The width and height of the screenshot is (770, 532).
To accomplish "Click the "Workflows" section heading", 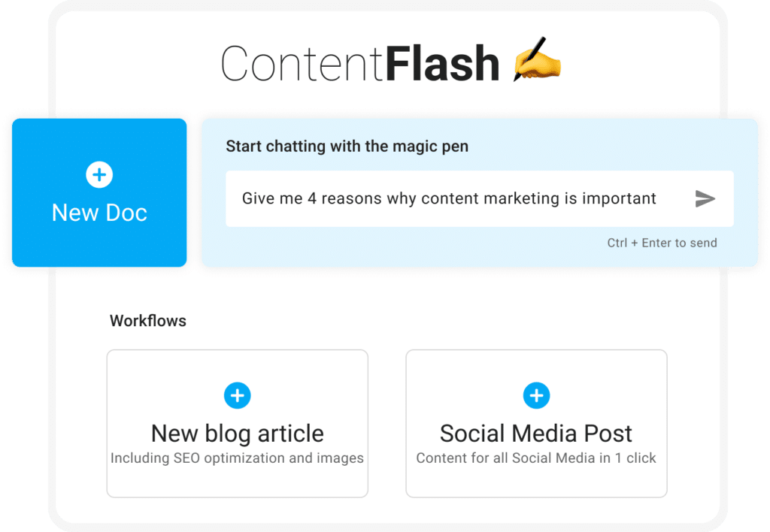I will point(148,321).
